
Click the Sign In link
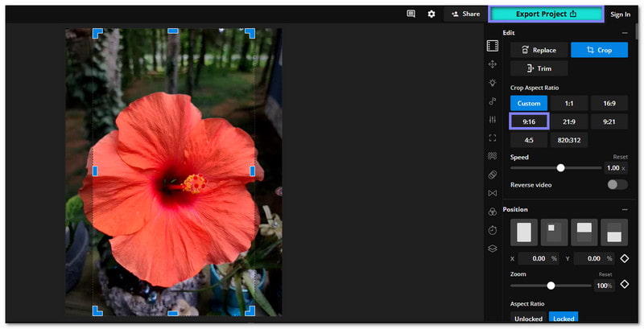point(620,14)
